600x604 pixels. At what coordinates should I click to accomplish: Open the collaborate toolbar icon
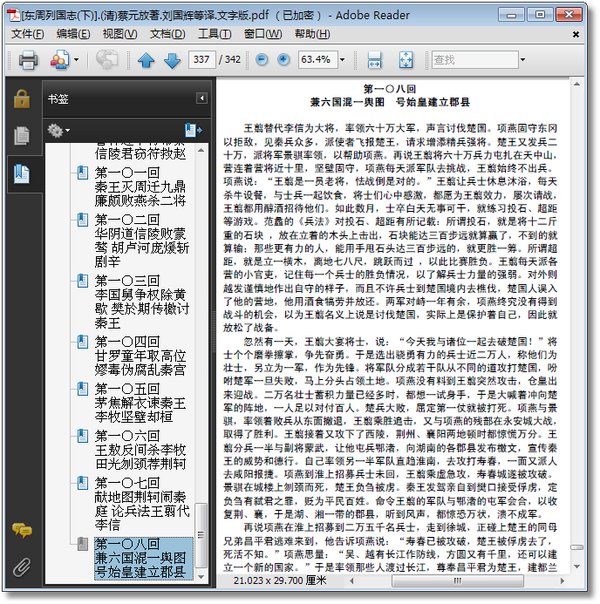(x=59, y=60)
